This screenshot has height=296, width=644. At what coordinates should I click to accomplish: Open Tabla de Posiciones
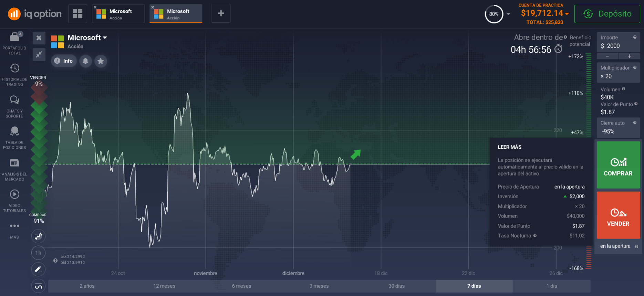14,138
